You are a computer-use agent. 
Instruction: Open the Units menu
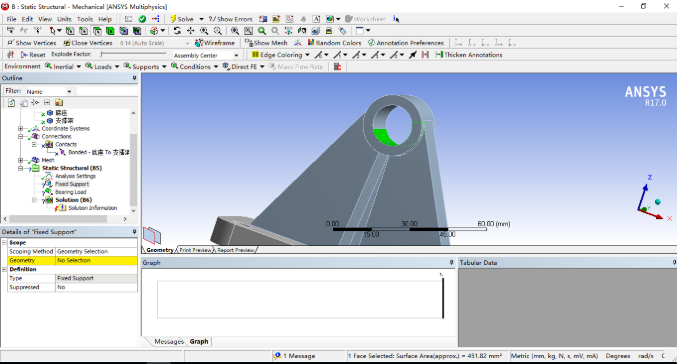pyautogui.click(x=64, y=19)
